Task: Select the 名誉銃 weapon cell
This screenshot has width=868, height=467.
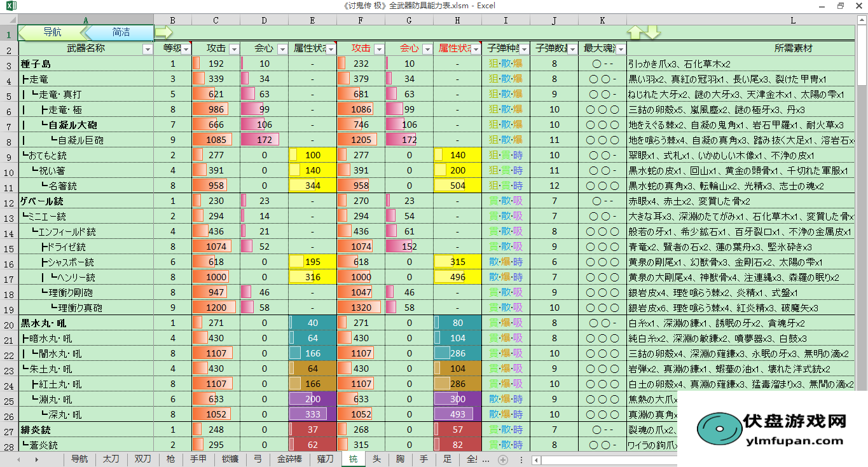Action: click(86, 186)
